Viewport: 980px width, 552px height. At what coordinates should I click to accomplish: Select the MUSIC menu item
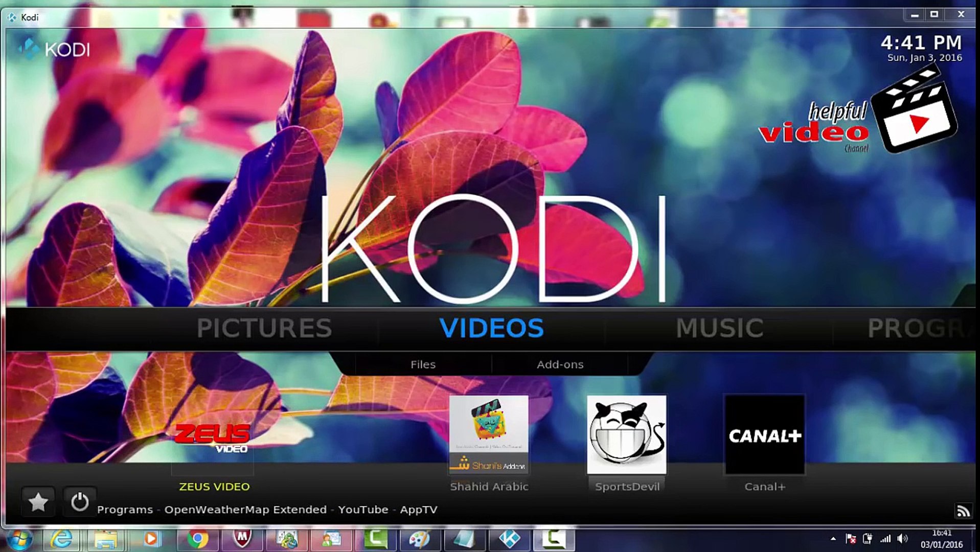(x=720, y=328)
